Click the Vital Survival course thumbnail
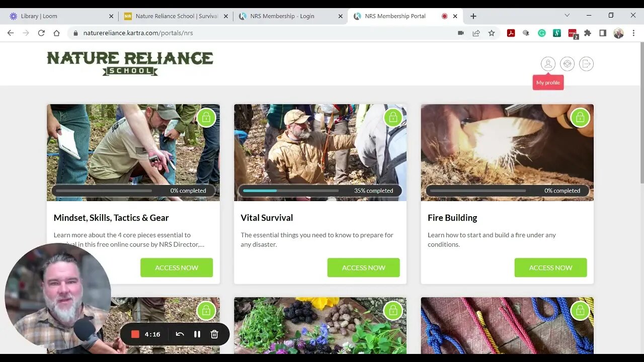644x362 pixels. click(x=320, y=152)
